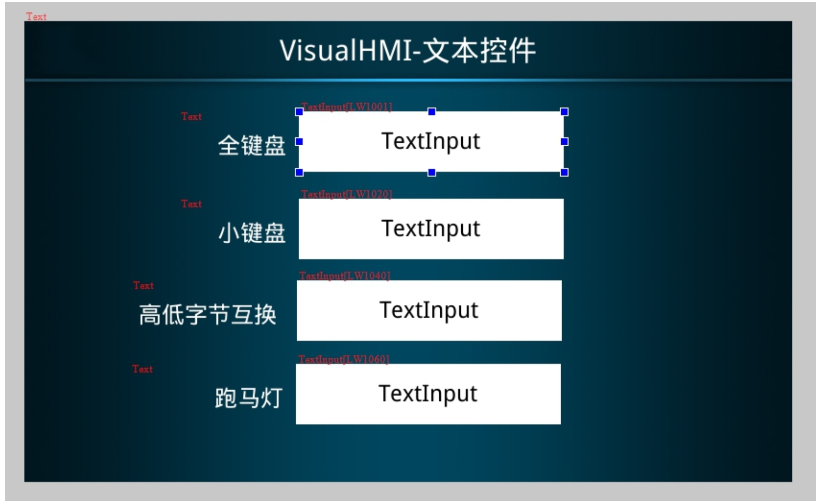Select the TextInput box beside 高低字节互换

[429, 311]
